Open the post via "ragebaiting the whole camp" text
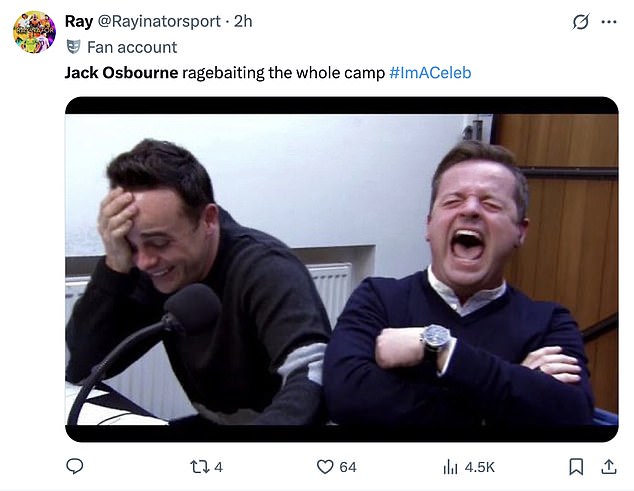634x491 pixels. coord(282,73)
